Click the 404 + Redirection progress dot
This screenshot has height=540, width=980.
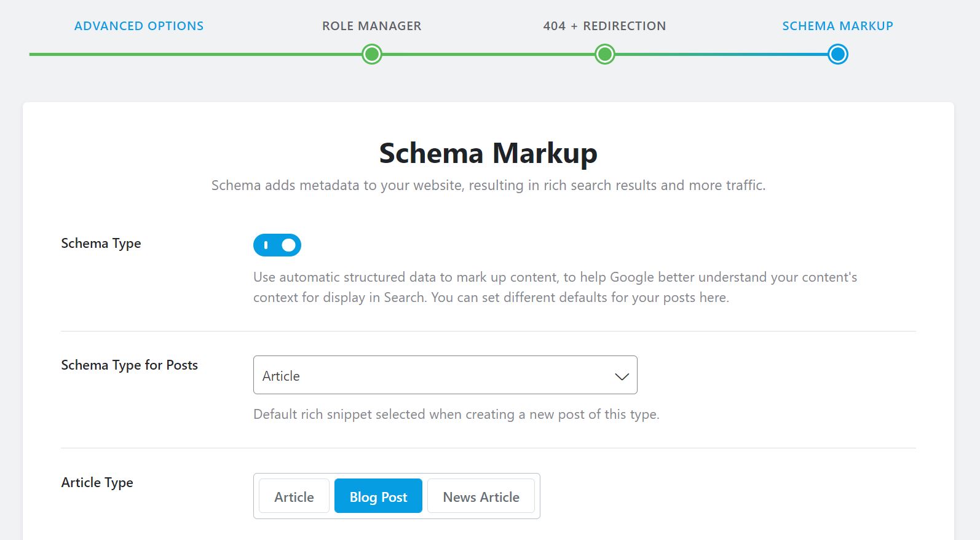pyautogui.click(x=604, y=54)
